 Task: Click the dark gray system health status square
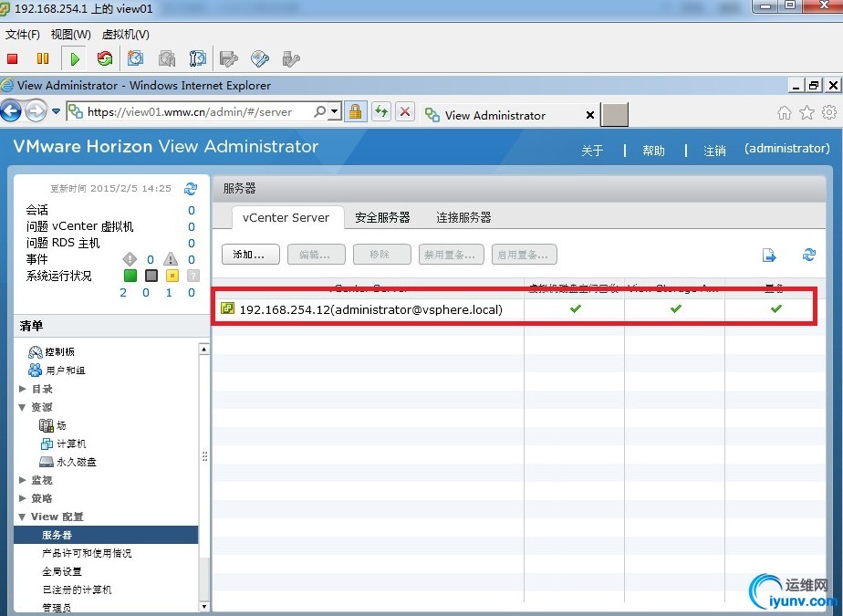(x=151, y=276)
